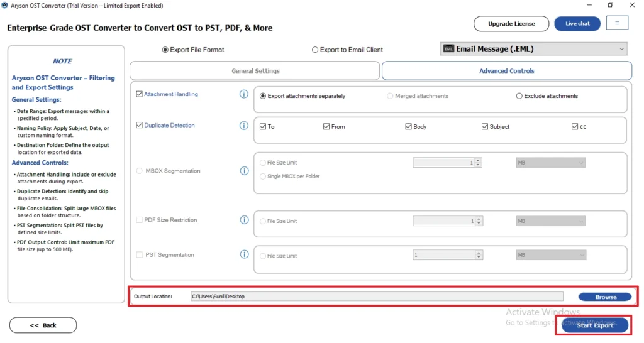Click the Upgrade License button
This screenshot has width=644, height=343.
pyautogui.click(x=511, y=24)
